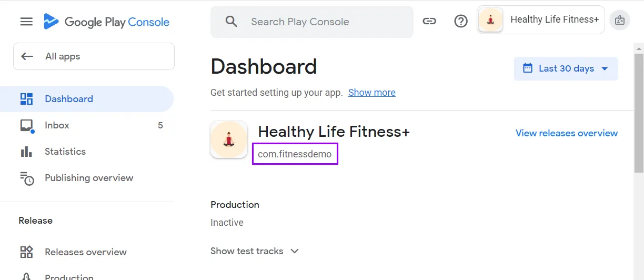Click the Google Play Console logo
This screenshot has height=280, width=644.
[107, 22]
